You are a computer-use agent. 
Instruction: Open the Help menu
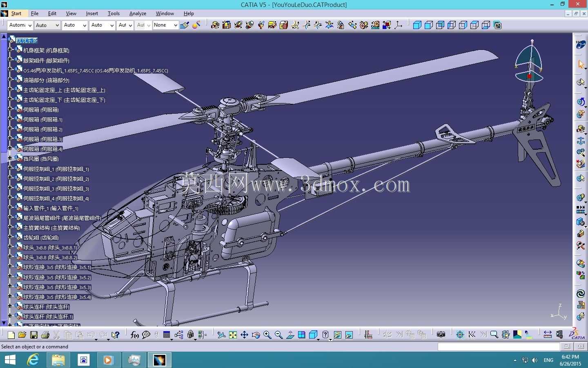point(189,13)
